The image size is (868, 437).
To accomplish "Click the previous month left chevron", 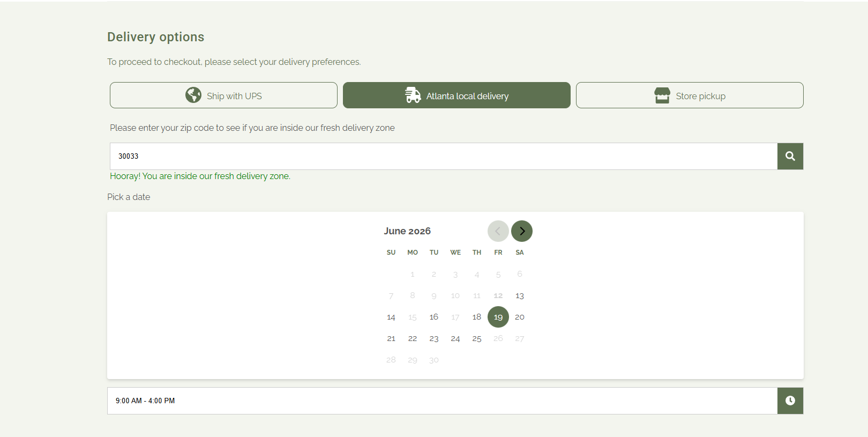I will [x=498, y=231].
